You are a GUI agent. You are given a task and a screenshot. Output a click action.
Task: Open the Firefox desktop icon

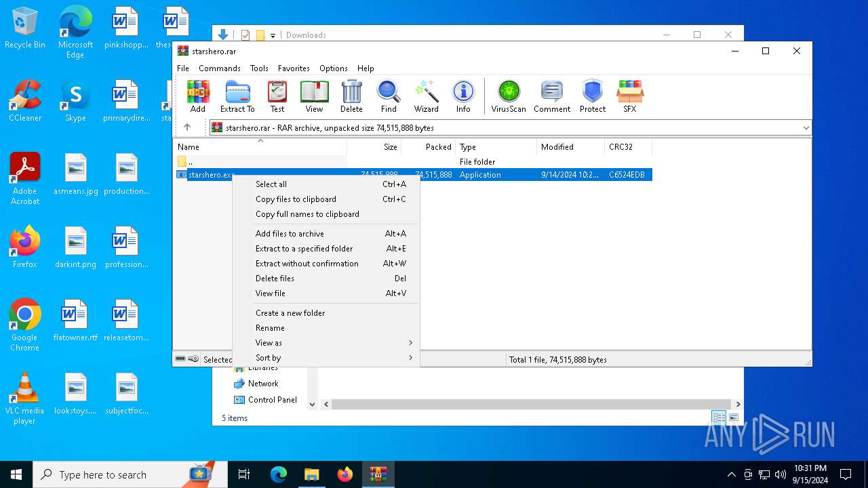[25, 248]
